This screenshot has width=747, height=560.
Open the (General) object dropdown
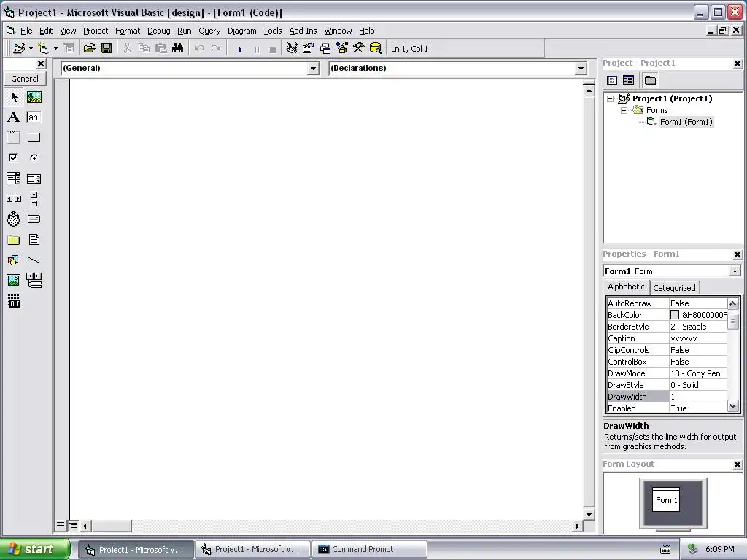click(x=313, y=69)
